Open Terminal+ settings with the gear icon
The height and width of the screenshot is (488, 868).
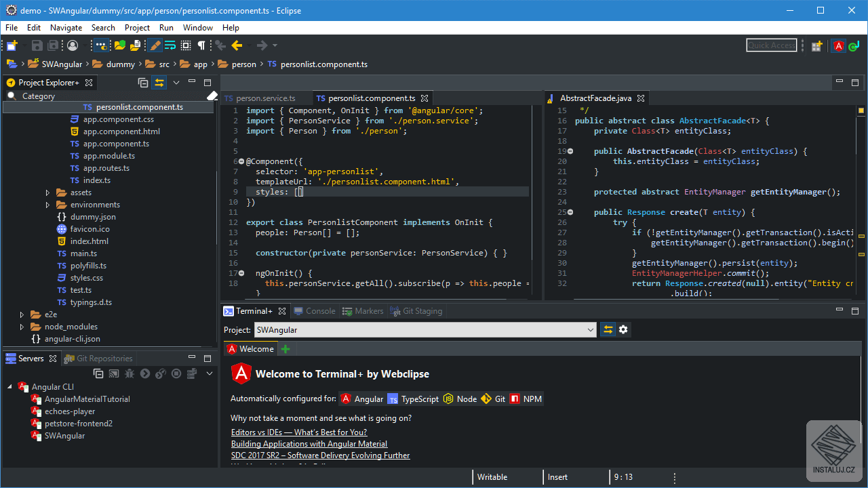pos(623,329)
